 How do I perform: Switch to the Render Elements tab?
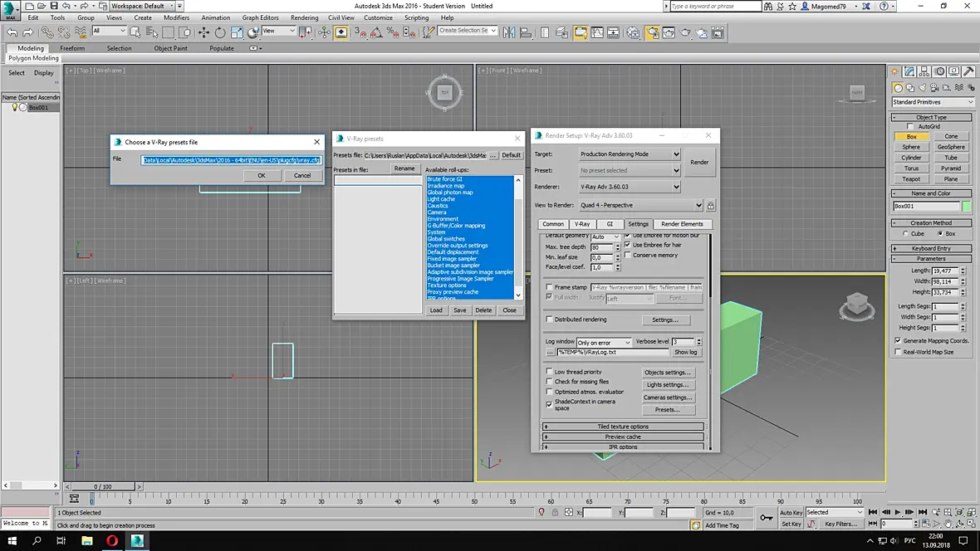[682, 224]
